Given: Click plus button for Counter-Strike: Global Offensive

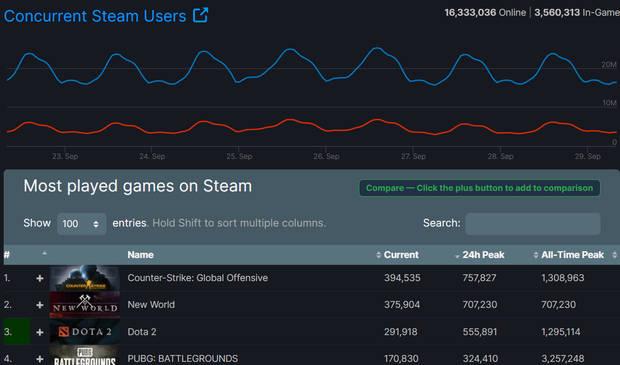Looking at the screenshot, I should 40,278.
